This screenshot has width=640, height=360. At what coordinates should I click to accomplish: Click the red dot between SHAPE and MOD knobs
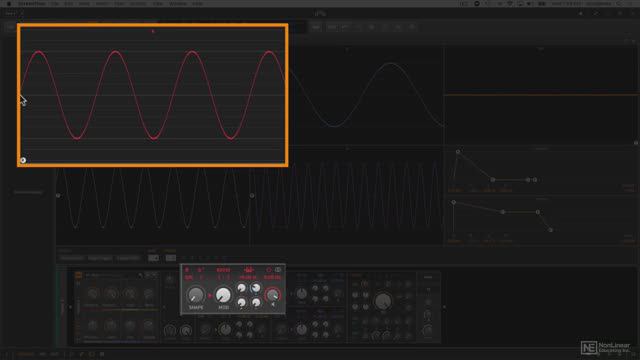tap(210, 296)
